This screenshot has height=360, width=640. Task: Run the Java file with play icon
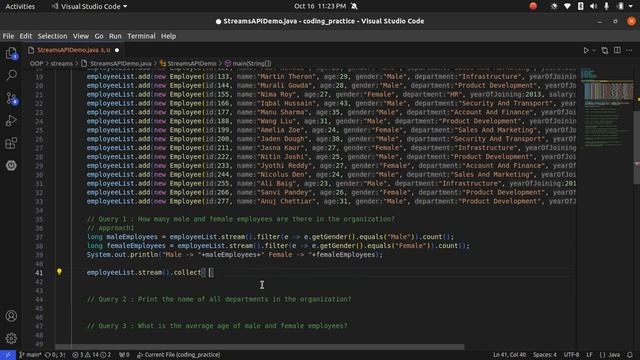[586, 50]
